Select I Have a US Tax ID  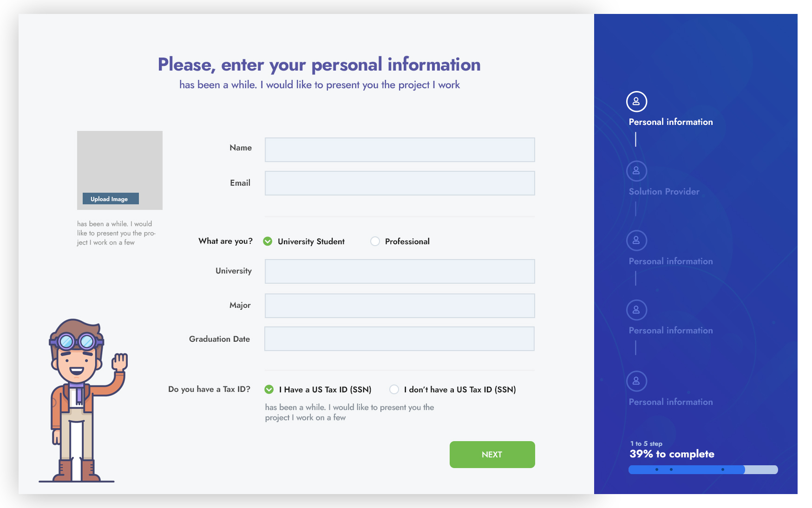(269, 390)
